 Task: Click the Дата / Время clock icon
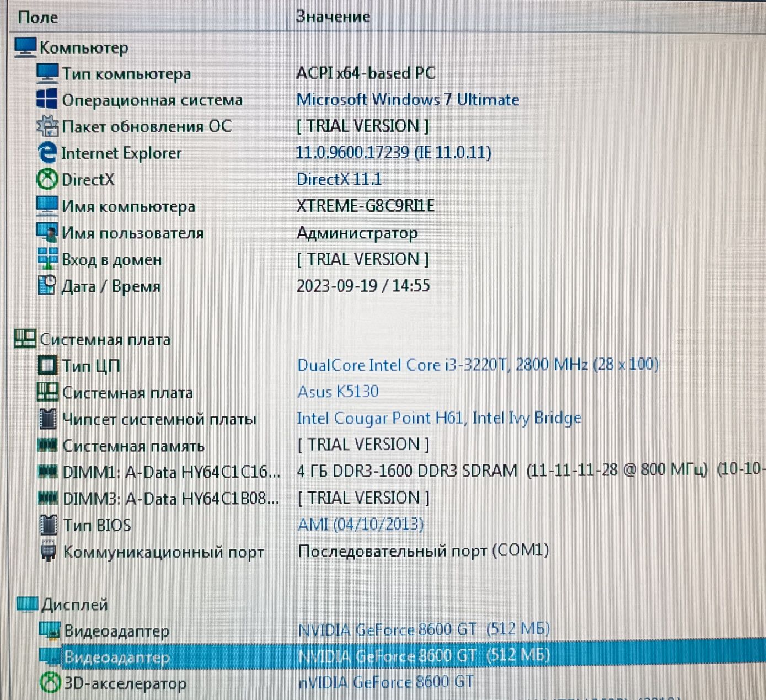click(47, 285)
